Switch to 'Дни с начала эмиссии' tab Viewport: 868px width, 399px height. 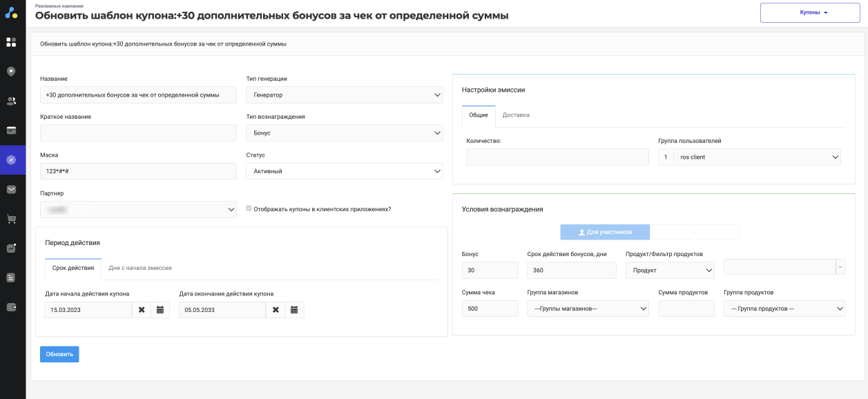pos(140,268)
